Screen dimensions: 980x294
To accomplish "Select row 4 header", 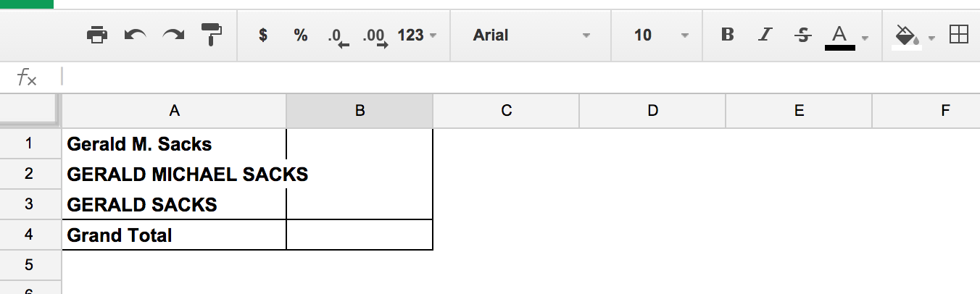I will point(29,235).
